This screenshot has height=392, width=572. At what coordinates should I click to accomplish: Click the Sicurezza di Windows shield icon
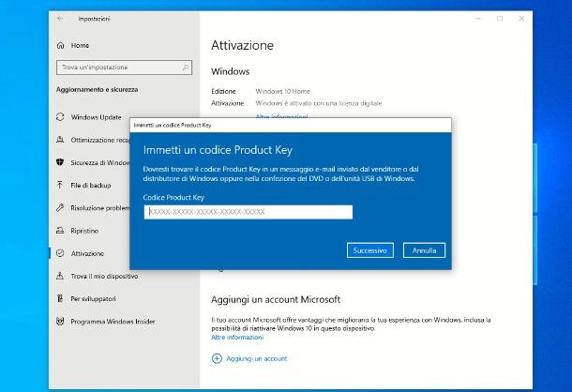pyautogui.click(x=60, y=162)
